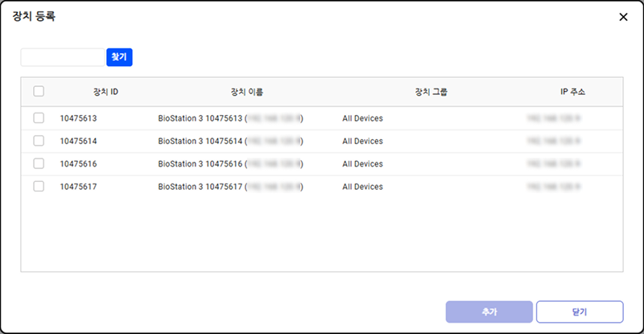
Task: Click All Devices group in the 10475617 row
Action: click(362, 187)
